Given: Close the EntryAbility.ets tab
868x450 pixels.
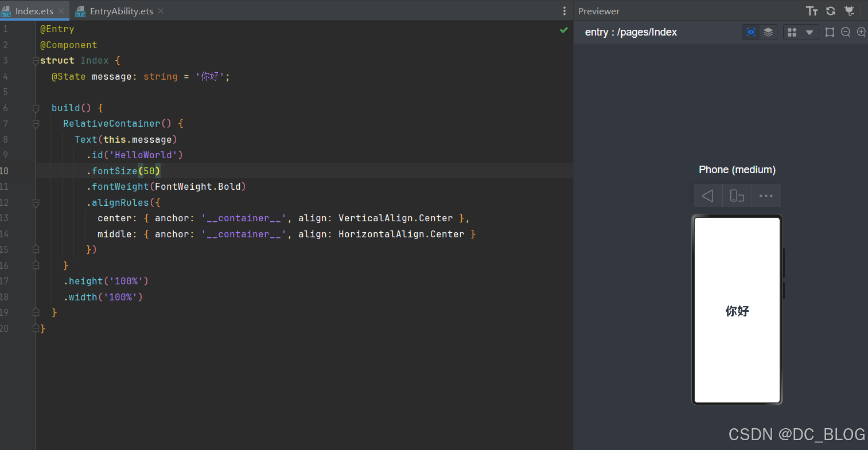Looking at the screenshot, I should [x=161, y=11].
